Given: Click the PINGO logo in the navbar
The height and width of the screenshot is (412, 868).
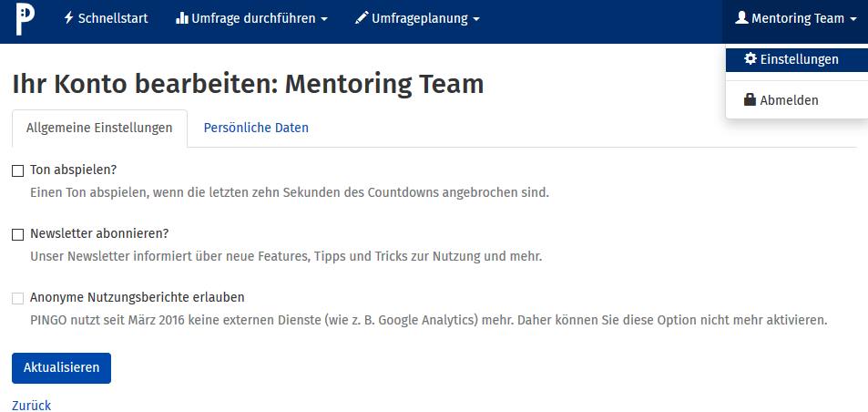Looking at the screenshot, I should tap(25, 19).
